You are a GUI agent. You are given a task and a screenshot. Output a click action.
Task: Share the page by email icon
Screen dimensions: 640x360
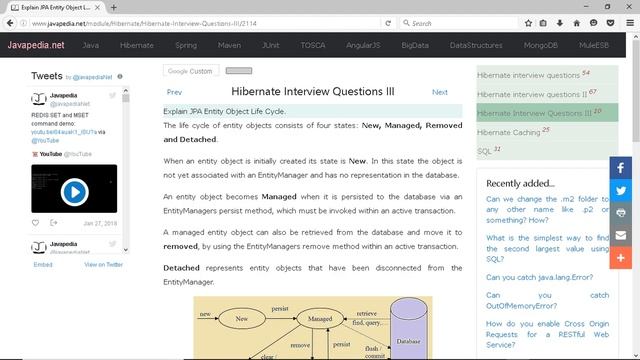pyautogui.click(x=620, y=235)
